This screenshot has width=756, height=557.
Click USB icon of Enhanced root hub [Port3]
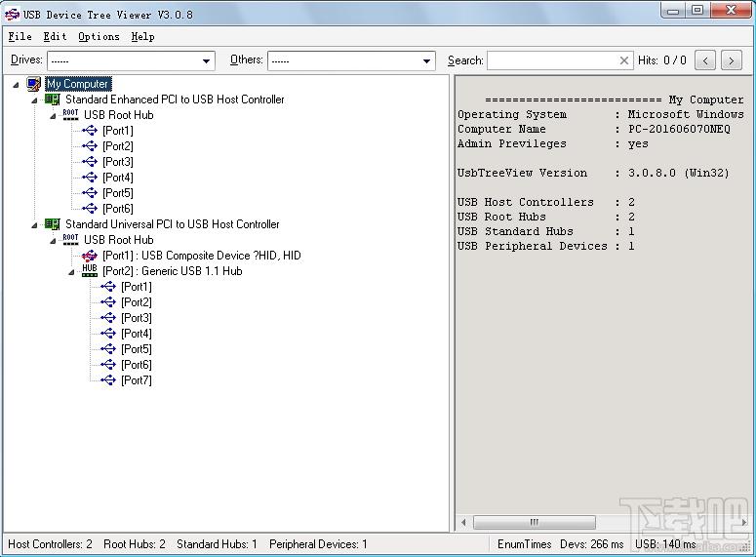(89, 162)
